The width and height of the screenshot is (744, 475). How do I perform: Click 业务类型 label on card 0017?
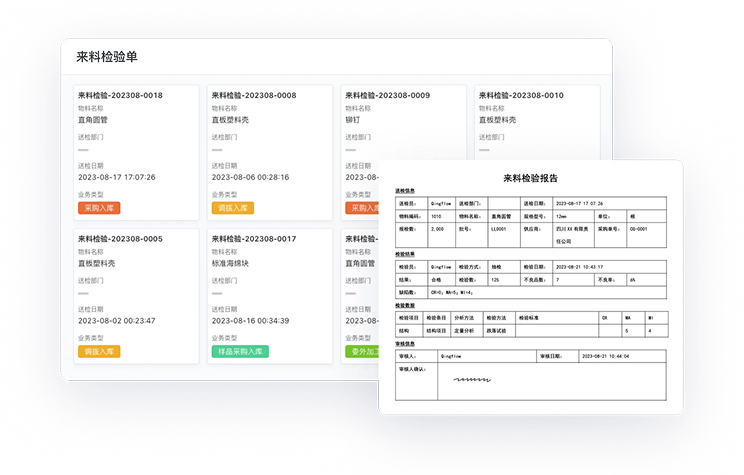(x=224, y=338)
